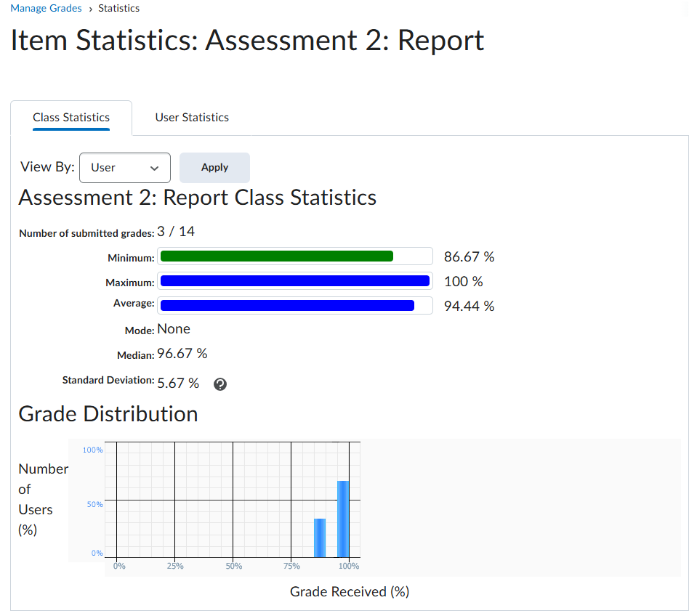The width and height of the screenshot is (697, 616).
Task: Click the Grade Distribution heading
Action: (108, 414)
